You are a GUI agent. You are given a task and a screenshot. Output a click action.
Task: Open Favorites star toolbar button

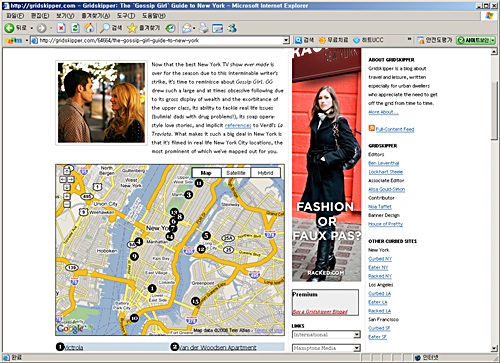(144, 28)
